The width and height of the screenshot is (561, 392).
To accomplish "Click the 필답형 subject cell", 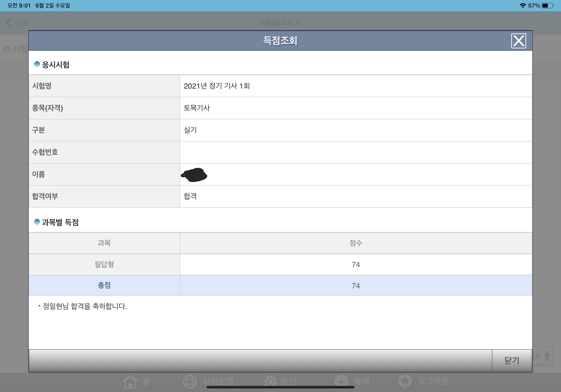I will [104, 264].
